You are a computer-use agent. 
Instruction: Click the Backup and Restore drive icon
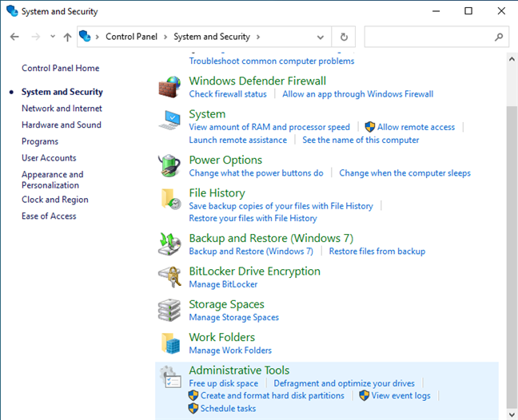click(x=169, y=244)
